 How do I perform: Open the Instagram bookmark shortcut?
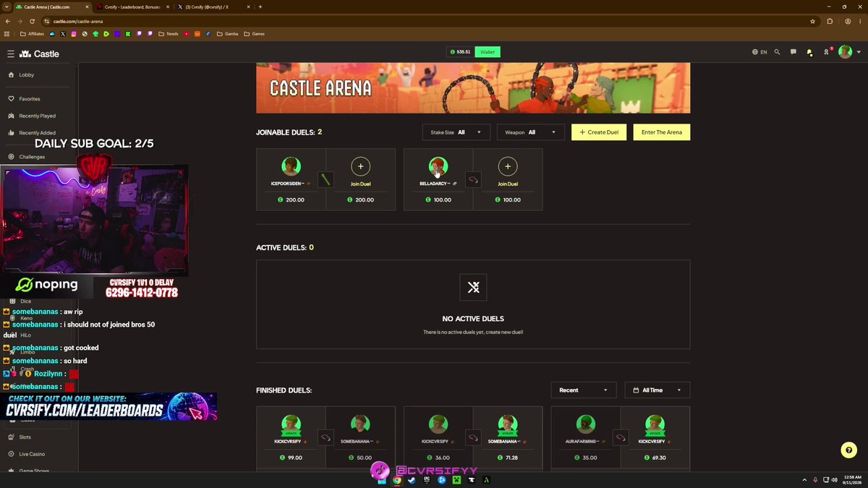click(x=74, y=33)
